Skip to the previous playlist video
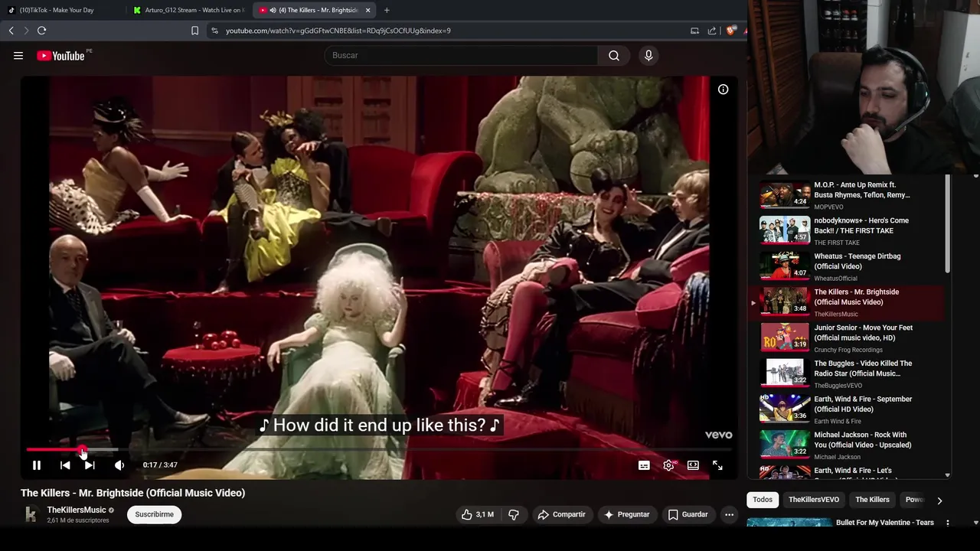980x551 pixels. (x=65, y=465)
